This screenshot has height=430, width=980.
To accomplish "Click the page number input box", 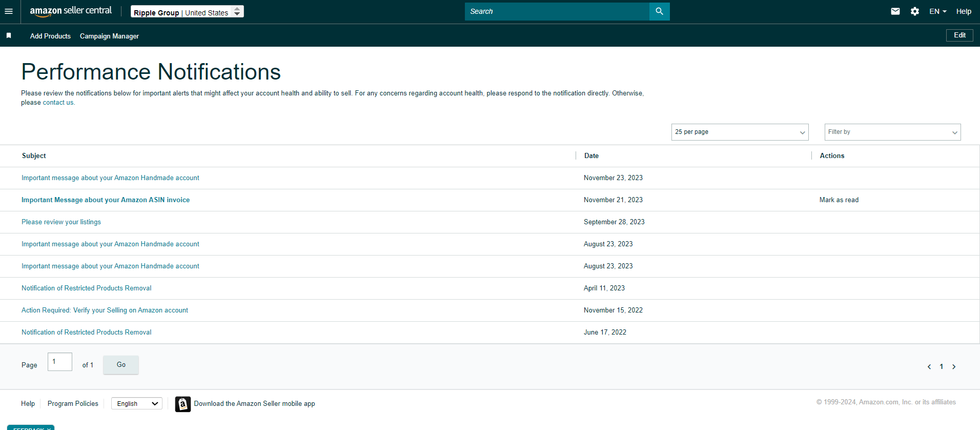I will click(x=60, y=362).
